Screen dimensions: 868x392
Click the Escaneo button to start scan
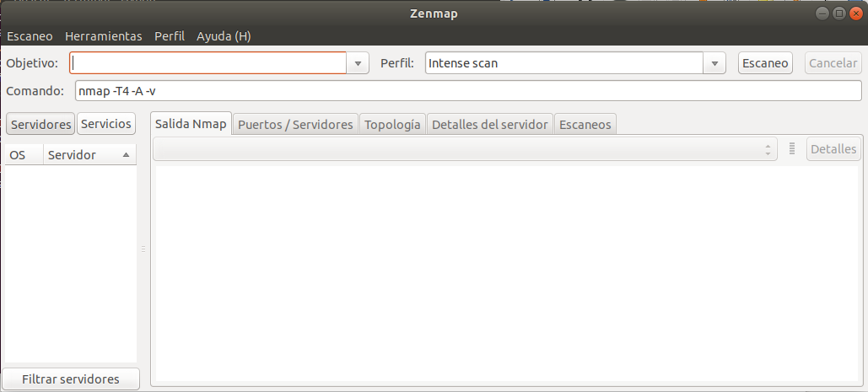click(765, 63)
